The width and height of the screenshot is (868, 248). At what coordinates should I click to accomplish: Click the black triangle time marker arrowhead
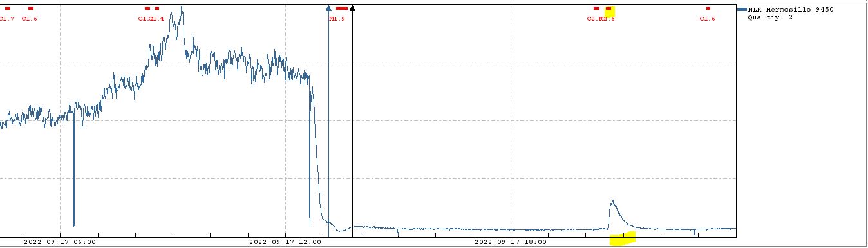coord(352,8)
